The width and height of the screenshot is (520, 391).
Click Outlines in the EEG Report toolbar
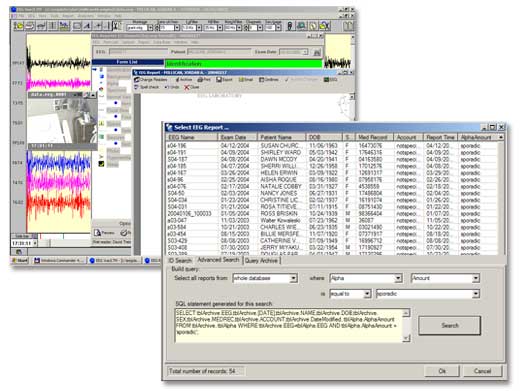pos(269,80)
